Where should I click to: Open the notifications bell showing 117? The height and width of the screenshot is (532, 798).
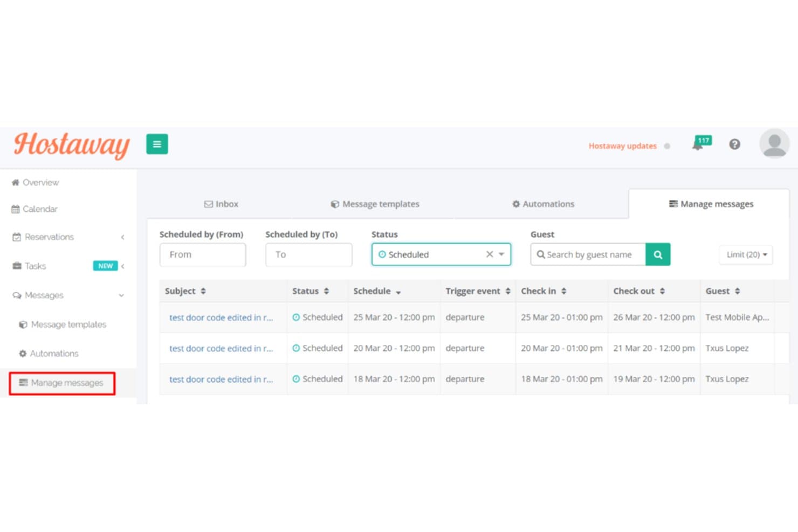[701, 143]
